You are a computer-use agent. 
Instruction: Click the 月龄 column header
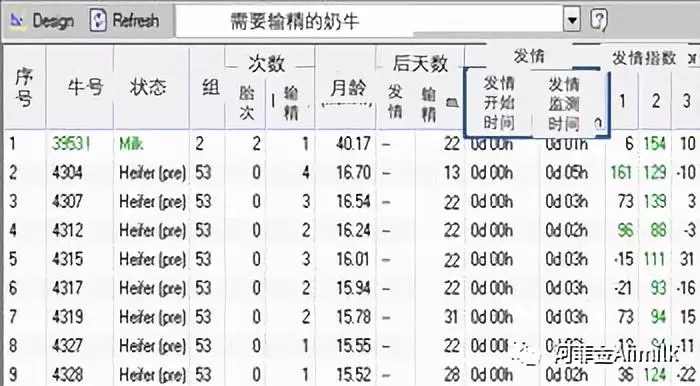click(348, 88)
